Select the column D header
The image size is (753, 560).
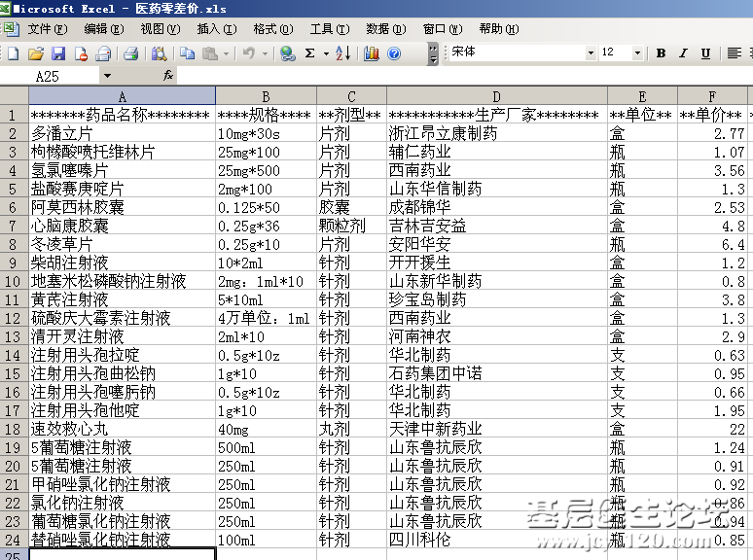tap(496, 96)
